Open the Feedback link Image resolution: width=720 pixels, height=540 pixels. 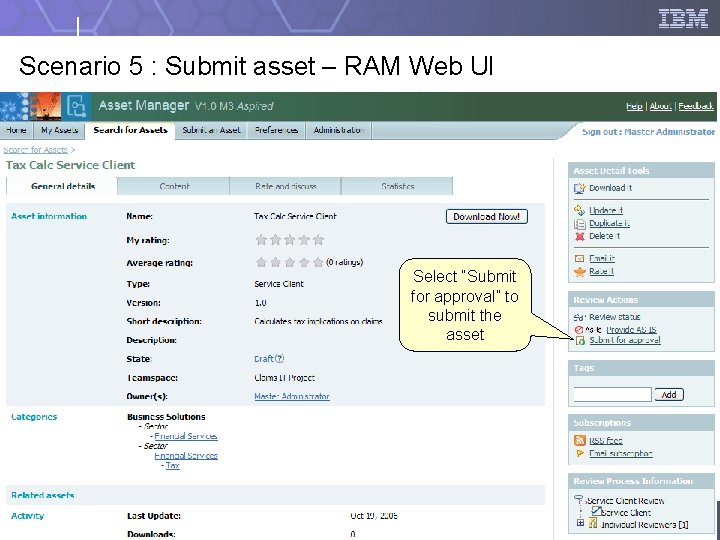[x=696, y=107]
